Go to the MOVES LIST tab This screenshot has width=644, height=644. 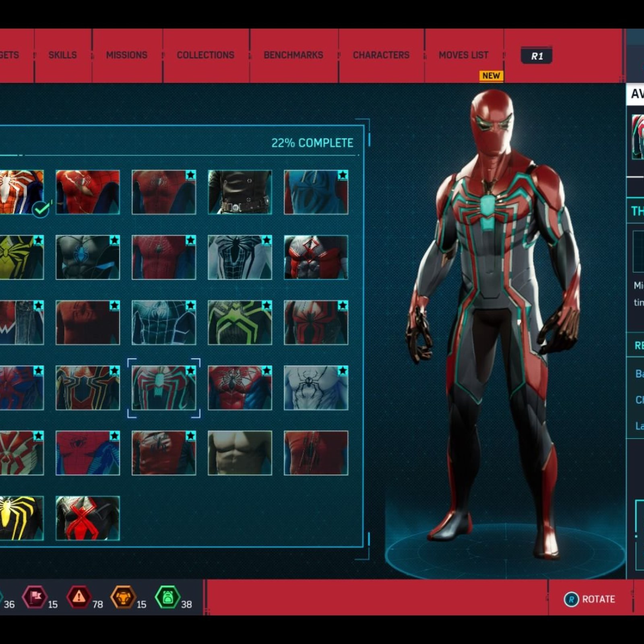[x=463, y=55]
